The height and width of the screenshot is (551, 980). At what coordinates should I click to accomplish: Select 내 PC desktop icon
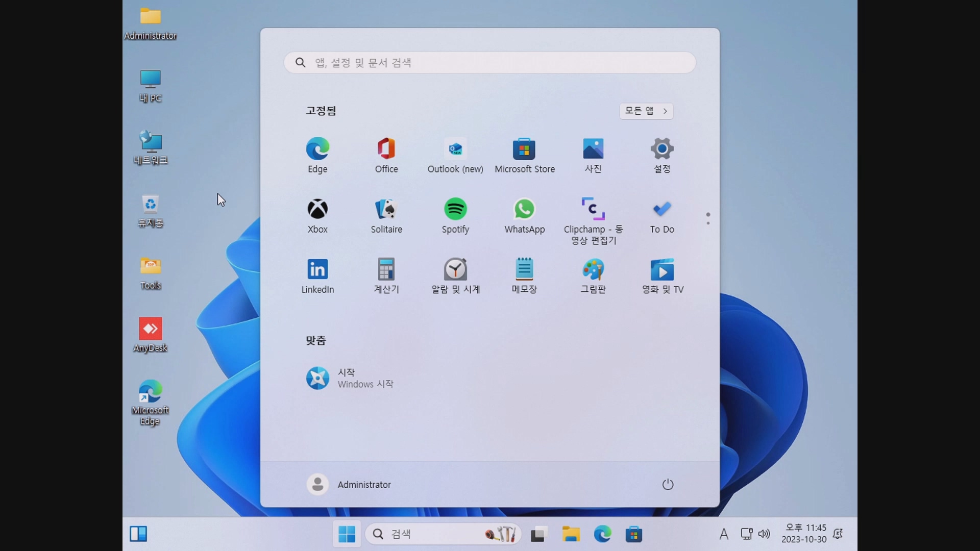151,86
